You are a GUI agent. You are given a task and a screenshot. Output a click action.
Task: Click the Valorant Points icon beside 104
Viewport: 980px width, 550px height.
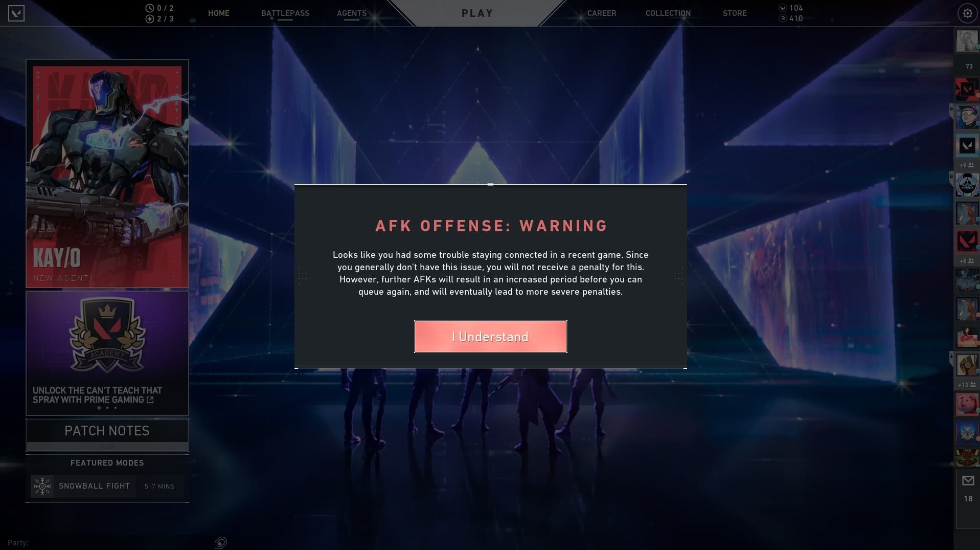point(783,8)
